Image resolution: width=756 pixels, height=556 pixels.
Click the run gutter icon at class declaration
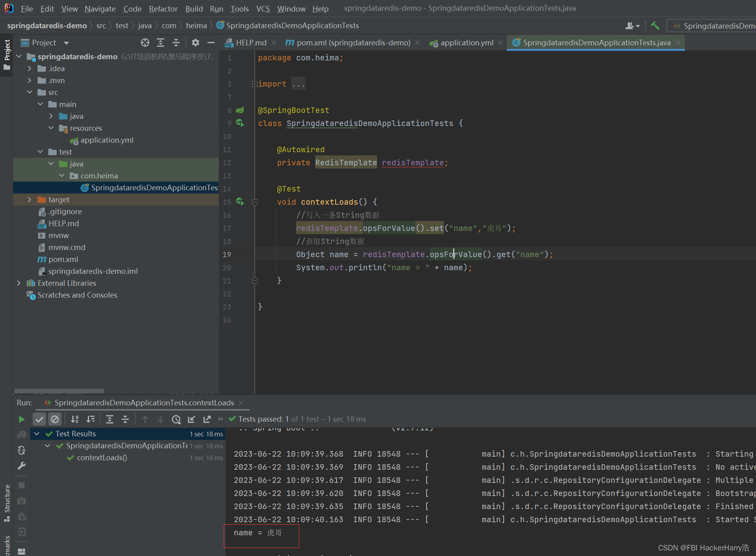point(240,123)
